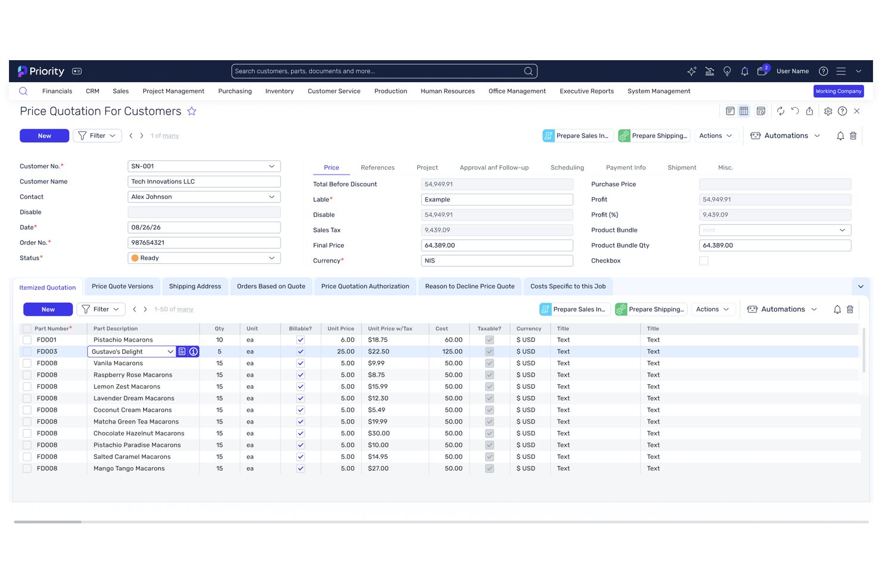Image resolution: width=882 pixels, height=588 pixels.
Task: Click New in the Itemized Quotation section
Action: [x=48, y=309]
